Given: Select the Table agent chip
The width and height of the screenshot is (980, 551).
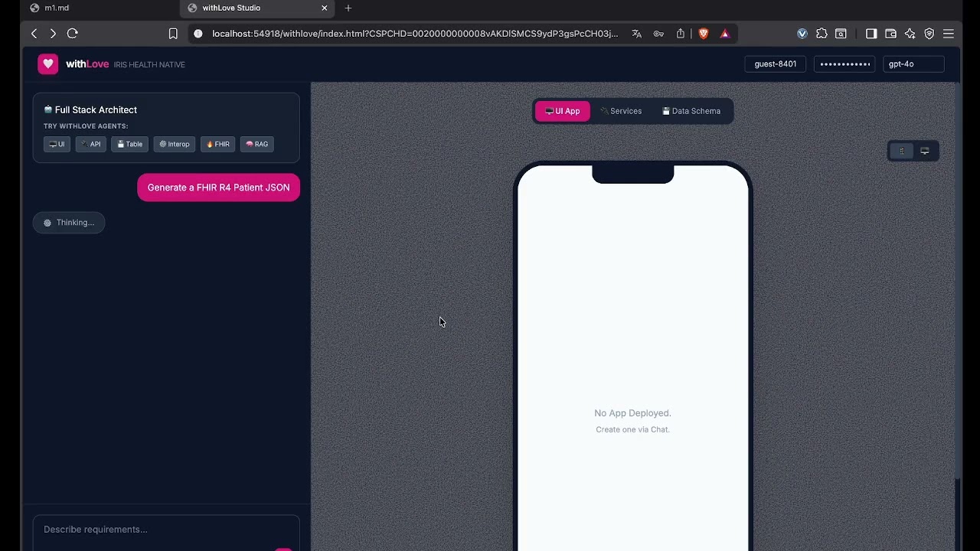Looking at the screenshot, I should coord(129,144).
